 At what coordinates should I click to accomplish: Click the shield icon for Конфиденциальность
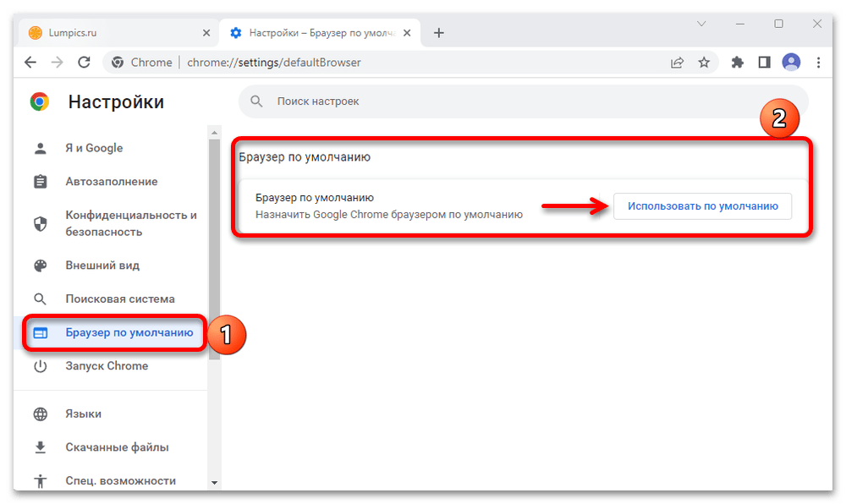[41, 224]
